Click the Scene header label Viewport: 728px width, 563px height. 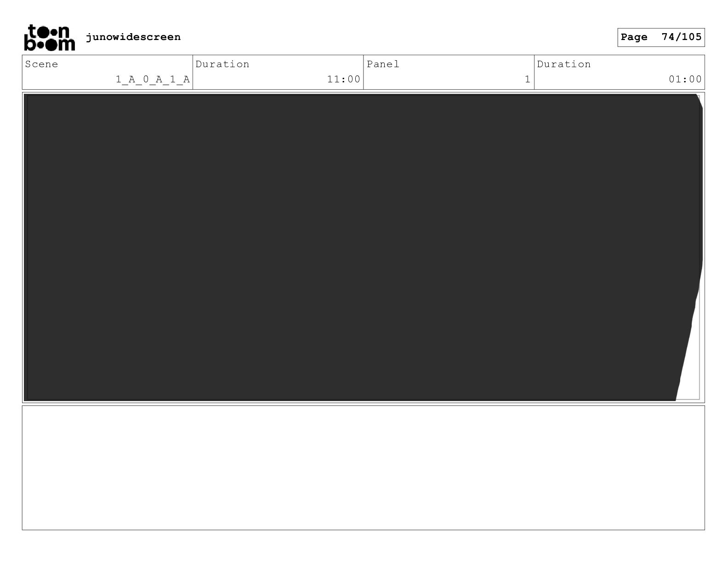tap(41, 64)
